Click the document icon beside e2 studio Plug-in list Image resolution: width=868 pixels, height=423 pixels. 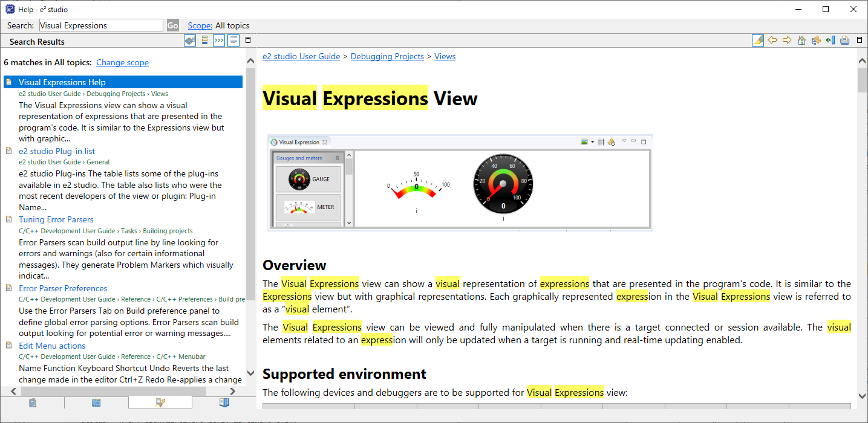9,151
